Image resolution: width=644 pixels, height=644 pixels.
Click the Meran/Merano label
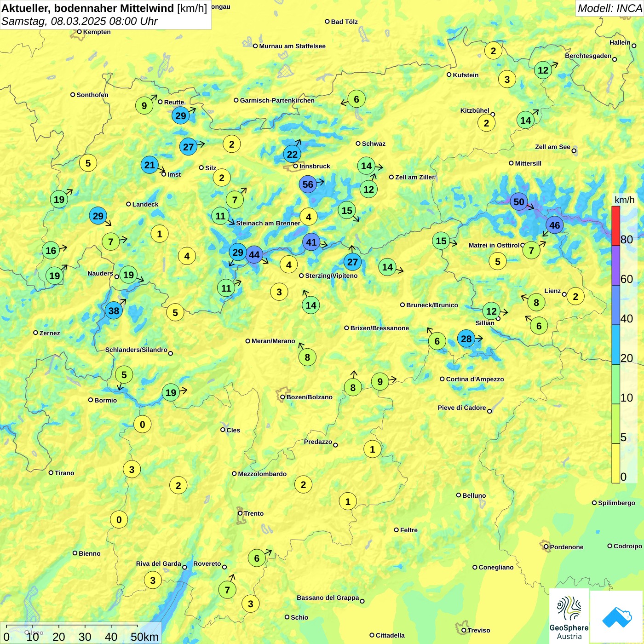(273, 341)
